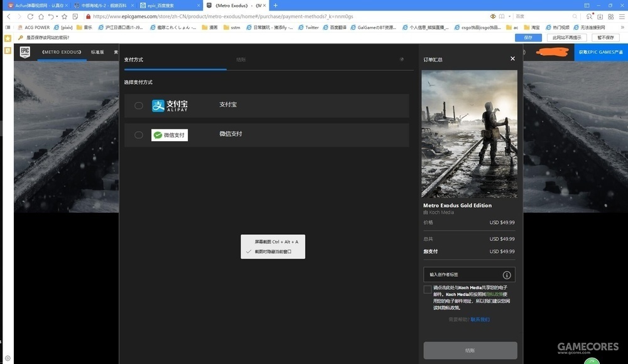
Task: Select the 屏幕截图 Ctrl+Alt+A menu item
Action: [x=276, y=242]
